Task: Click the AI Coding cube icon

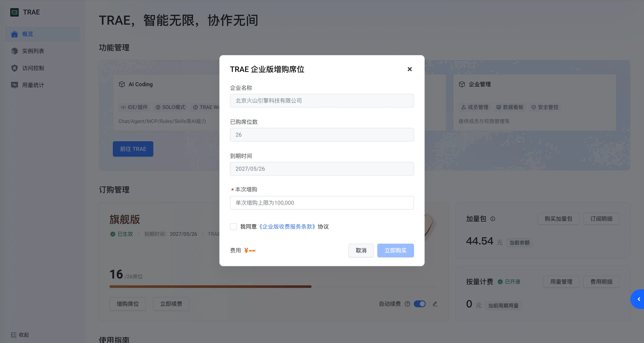Action: click(122, 84)
